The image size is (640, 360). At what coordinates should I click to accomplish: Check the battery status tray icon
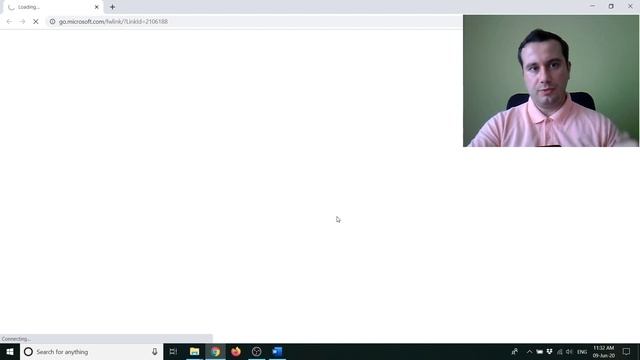540,352
